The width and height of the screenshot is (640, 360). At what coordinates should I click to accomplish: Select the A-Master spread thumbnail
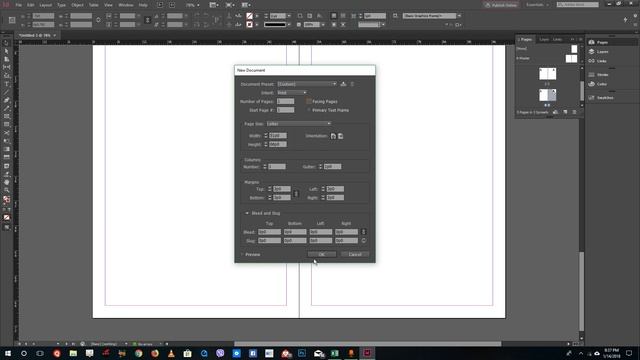[x=571, y=58]
